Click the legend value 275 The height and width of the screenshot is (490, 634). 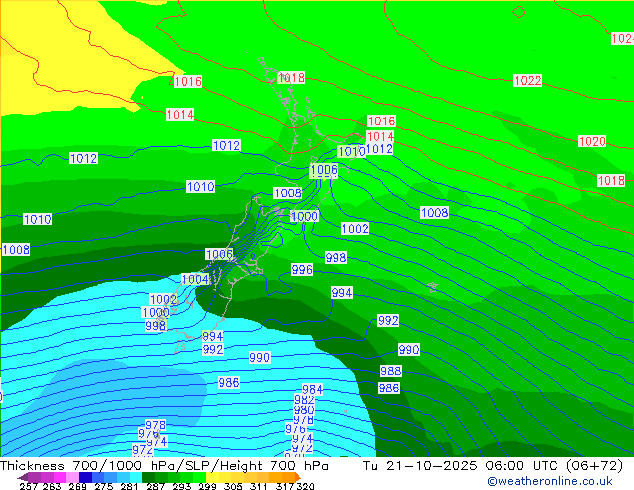click(x=104, y=486)
